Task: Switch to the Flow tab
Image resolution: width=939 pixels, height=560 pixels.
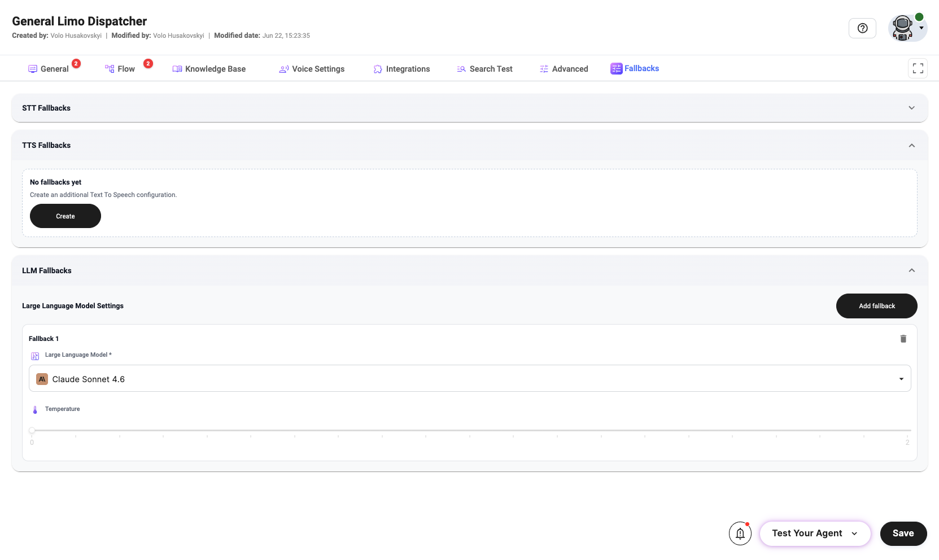Action: click(x=120, y=69)
